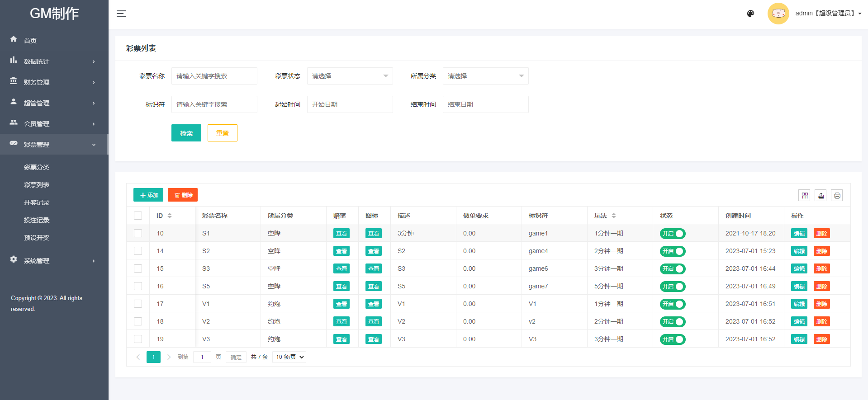Screen dimensions: 868x400
Task: Collapse sidebar with the hamburger menu icon
Action: pos(121,14)
